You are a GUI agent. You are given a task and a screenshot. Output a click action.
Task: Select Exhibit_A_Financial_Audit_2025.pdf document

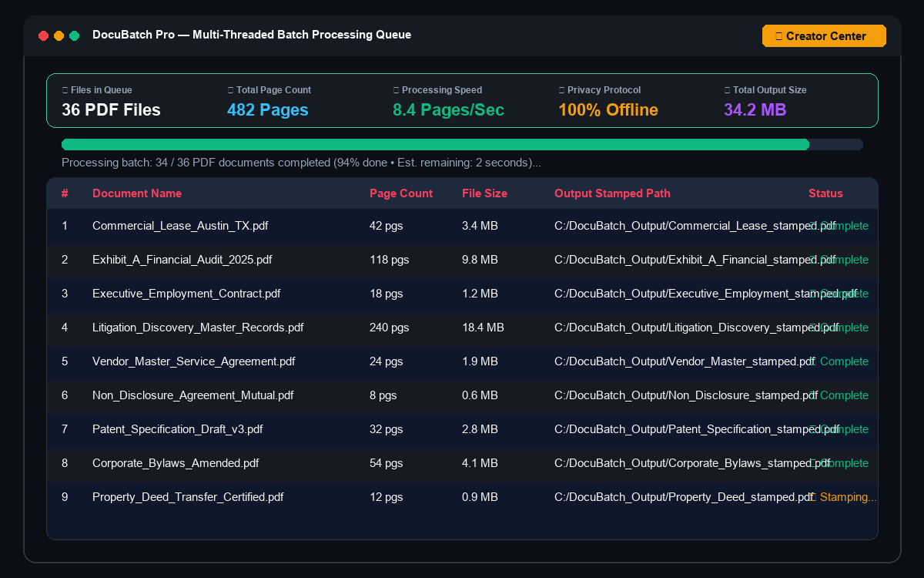pyautogui.click(x=182, y=260)
